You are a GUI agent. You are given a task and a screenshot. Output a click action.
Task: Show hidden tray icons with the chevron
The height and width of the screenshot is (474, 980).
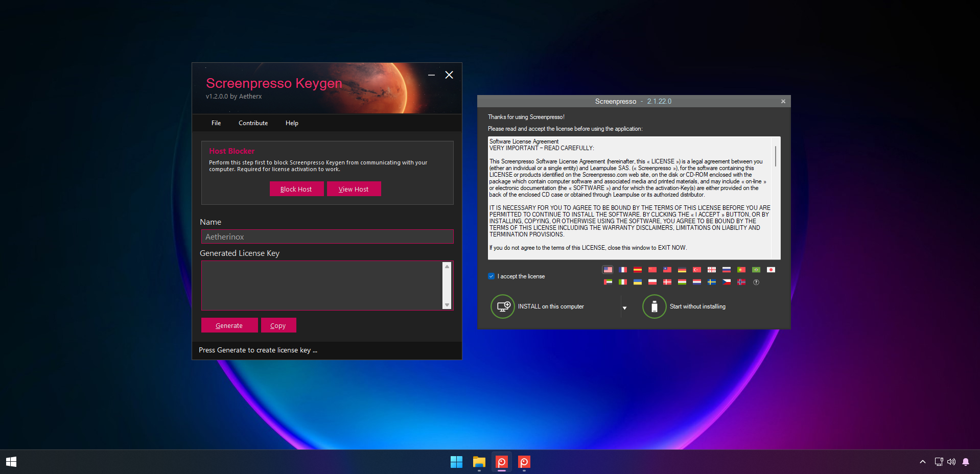pos(922,462)
